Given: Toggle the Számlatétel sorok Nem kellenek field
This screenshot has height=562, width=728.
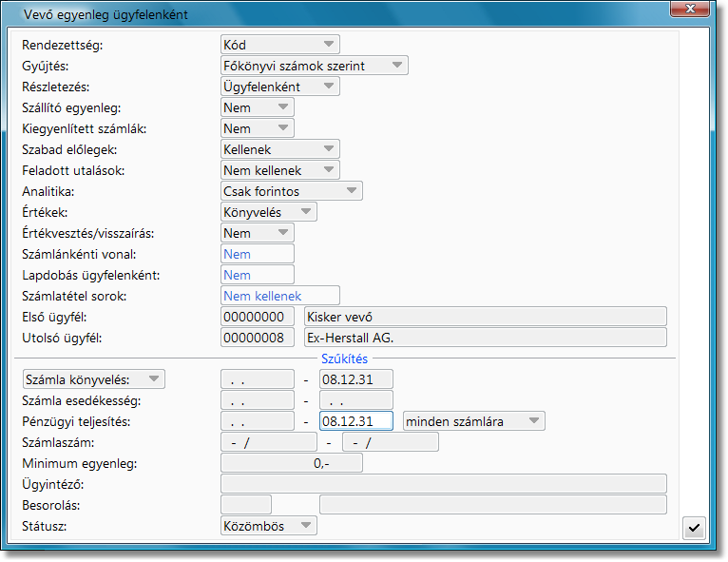Looking at the screenshot, I should (x=280, y=296).
